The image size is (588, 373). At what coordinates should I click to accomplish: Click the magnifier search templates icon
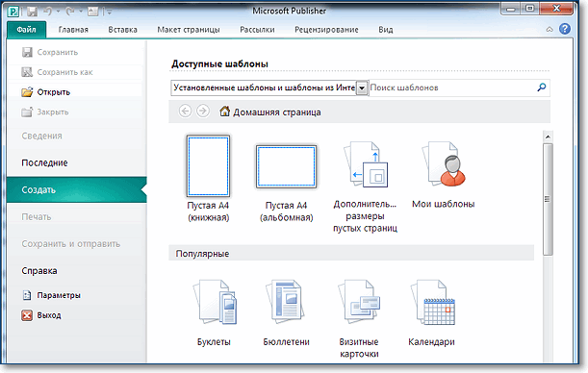pos(542,87)
